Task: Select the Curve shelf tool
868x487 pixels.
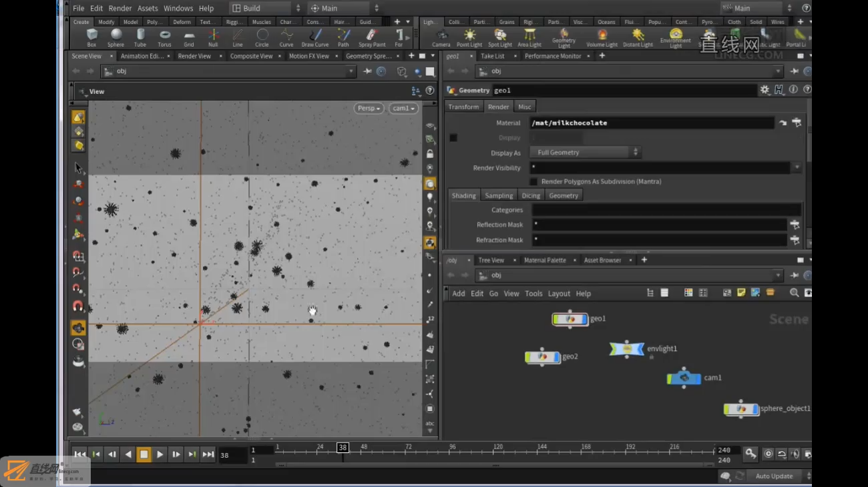Action: pyautogui.click(x=286, y=37)
